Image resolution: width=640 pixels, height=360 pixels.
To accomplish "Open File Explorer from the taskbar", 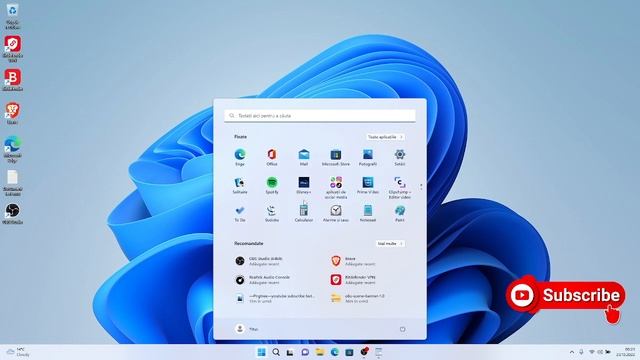I will [320, 352].
